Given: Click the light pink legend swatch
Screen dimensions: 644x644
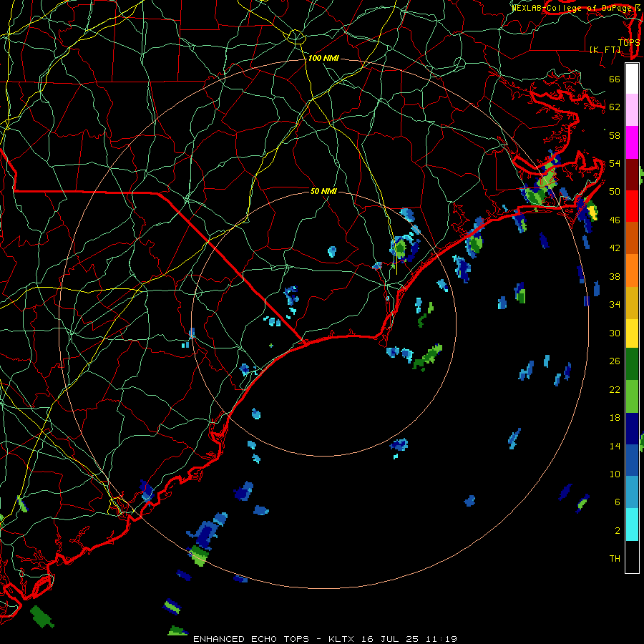Looking at the screenshot, I should (x=632, y=109).
